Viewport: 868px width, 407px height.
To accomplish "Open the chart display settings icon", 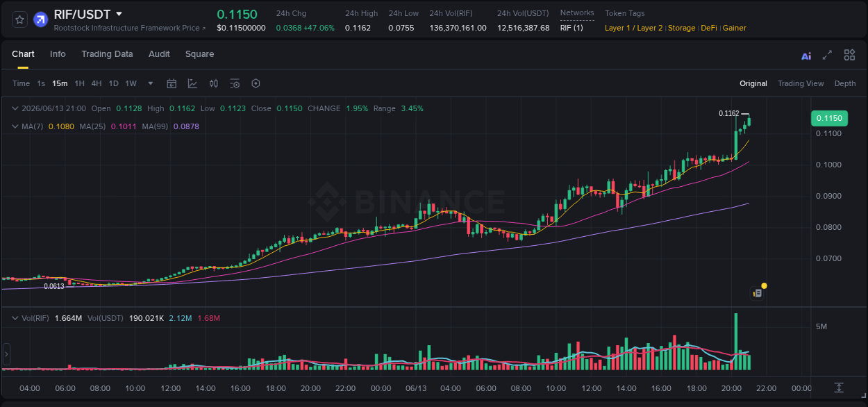I will [235, 83].
